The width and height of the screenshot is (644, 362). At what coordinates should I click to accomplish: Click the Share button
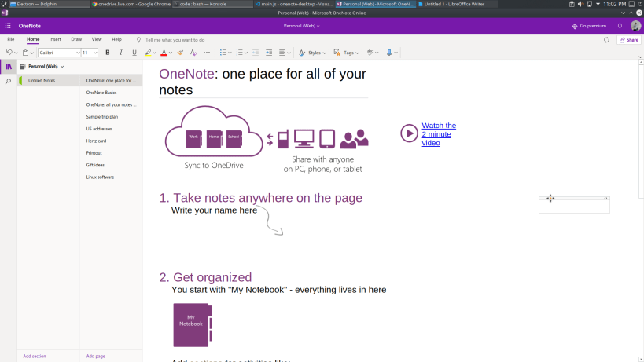629,40
